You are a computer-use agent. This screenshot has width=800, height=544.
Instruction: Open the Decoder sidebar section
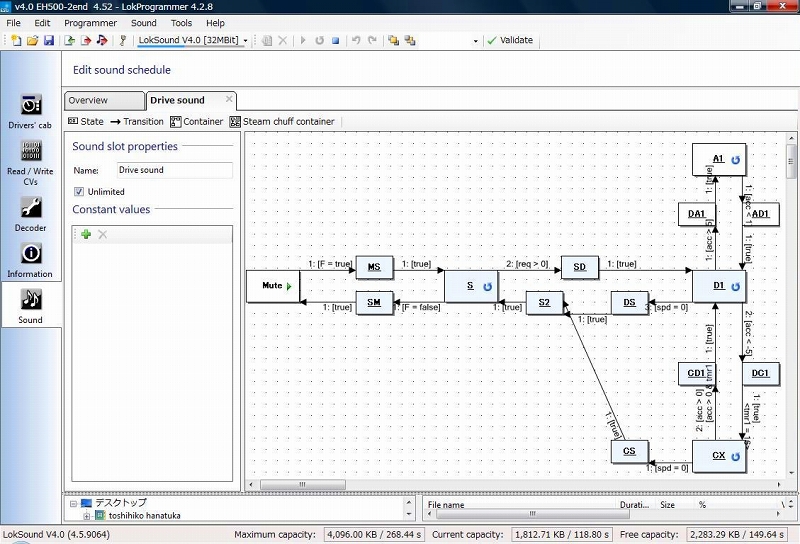coord(30,214)
